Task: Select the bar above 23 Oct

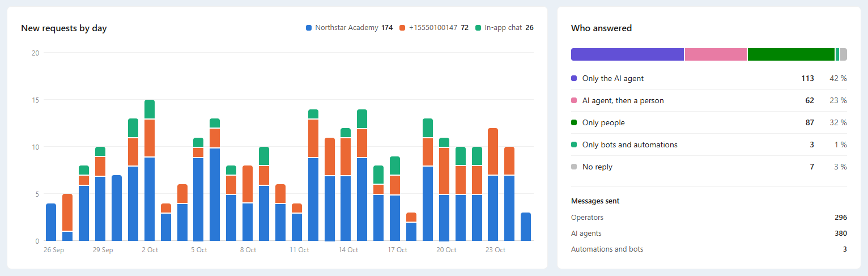Action: [493, 185]
